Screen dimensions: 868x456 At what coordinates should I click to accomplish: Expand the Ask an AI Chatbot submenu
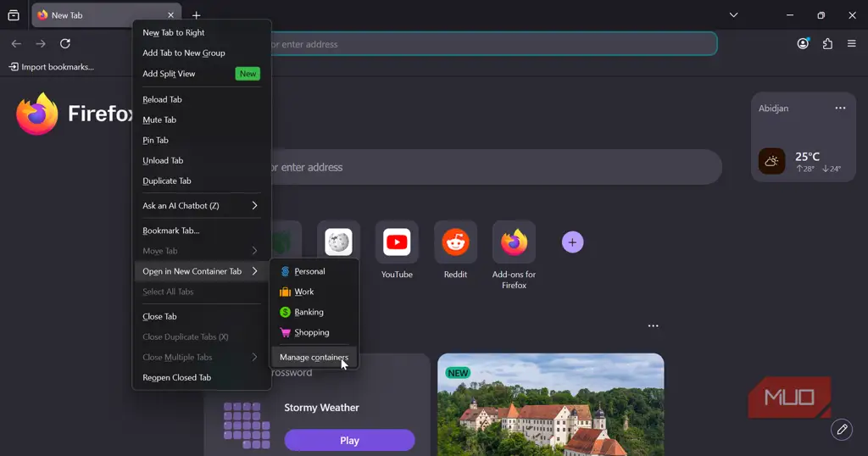click(202, 205)
